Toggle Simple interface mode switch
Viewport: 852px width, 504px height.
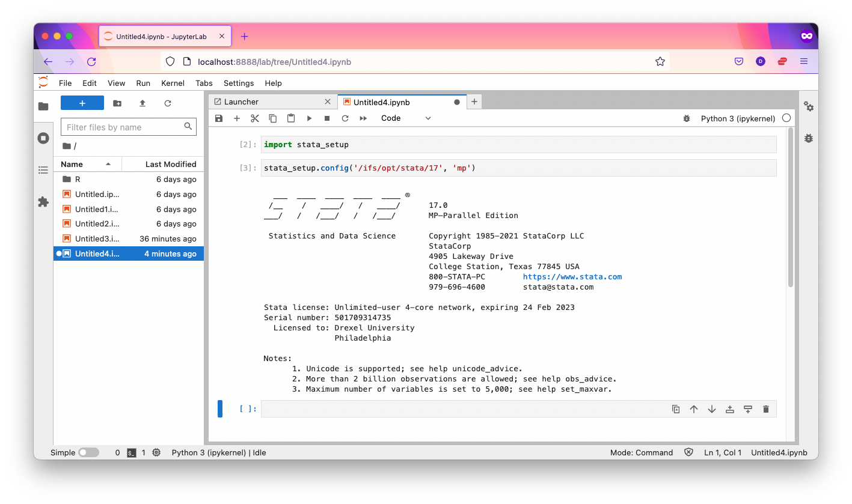pyautogui.click(x=88, y=453)
